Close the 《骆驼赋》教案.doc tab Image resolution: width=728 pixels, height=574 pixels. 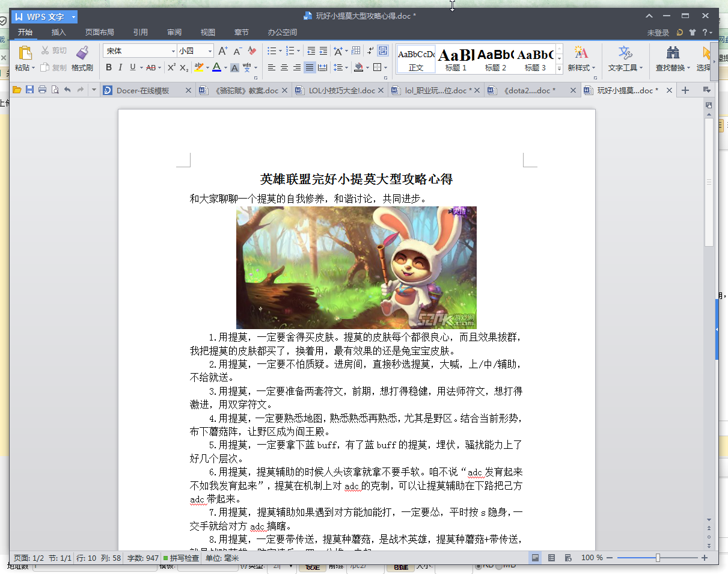(285, 90)
